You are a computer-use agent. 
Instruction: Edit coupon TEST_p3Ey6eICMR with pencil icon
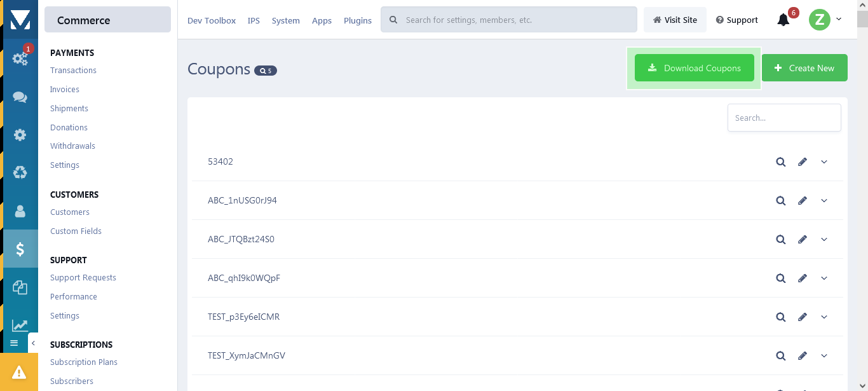[x=803, y=317]
